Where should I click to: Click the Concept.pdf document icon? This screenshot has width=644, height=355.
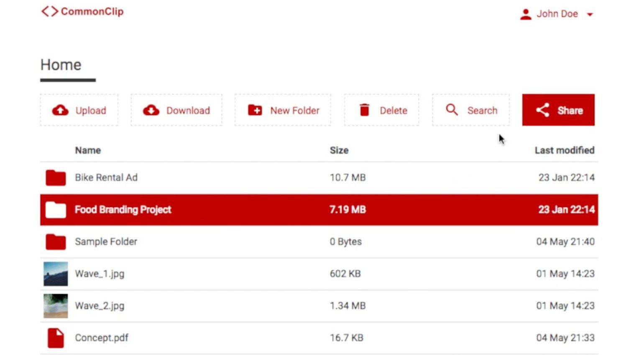56,338
